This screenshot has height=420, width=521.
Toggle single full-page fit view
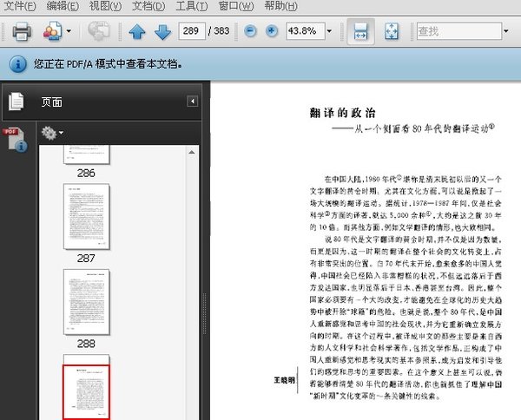pos(392,32)
